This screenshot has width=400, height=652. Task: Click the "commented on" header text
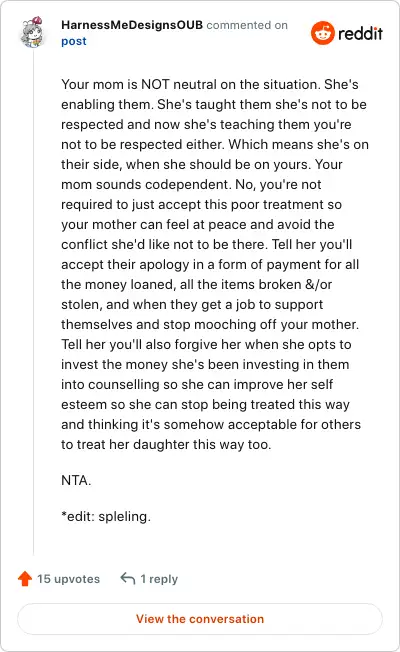[247, 25]
